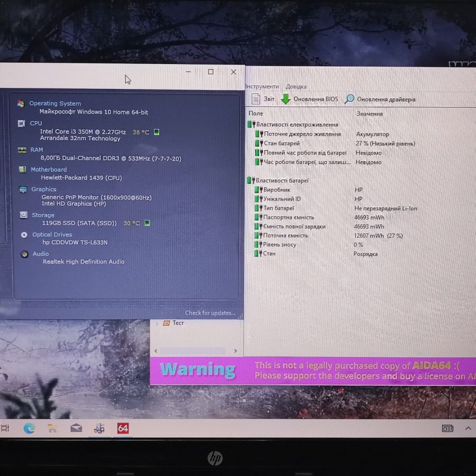Select the Властивості електроживлення group row
The height and width of the screenshot is (476, 476).
coord(293,124)
